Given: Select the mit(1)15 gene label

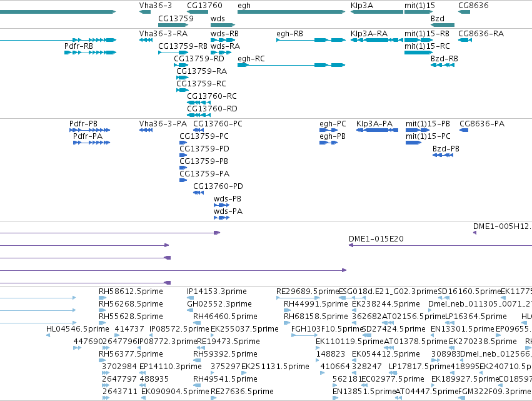Looking at the screenshot, I should pyautogui.click(x=419, y=6).
